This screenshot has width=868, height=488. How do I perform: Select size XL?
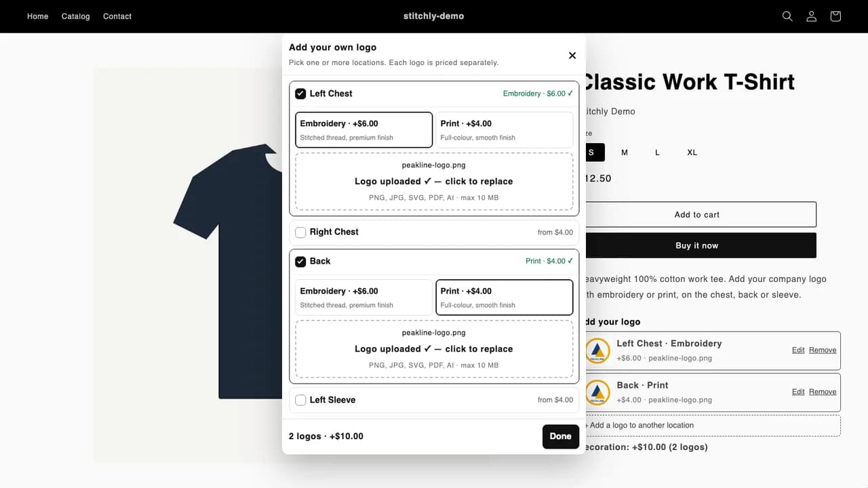click(x=692, y=152)
